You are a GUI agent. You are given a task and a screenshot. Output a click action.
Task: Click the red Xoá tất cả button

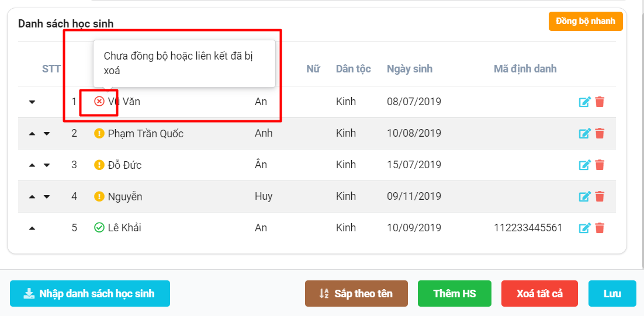click(x=539, y=294)
